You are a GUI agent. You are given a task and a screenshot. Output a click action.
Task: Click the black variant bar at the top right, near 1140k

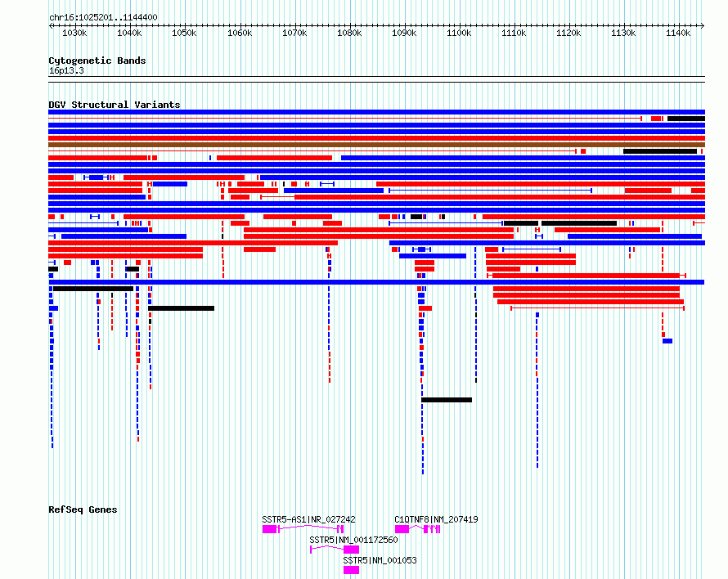click(x=686, y=119)
